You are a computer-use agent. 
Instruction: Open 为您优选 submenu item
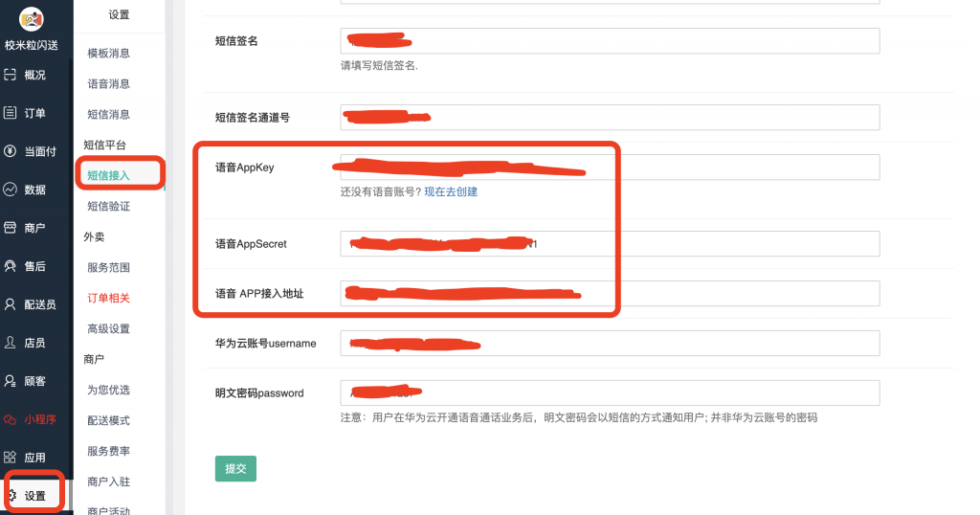click(109, 390)
